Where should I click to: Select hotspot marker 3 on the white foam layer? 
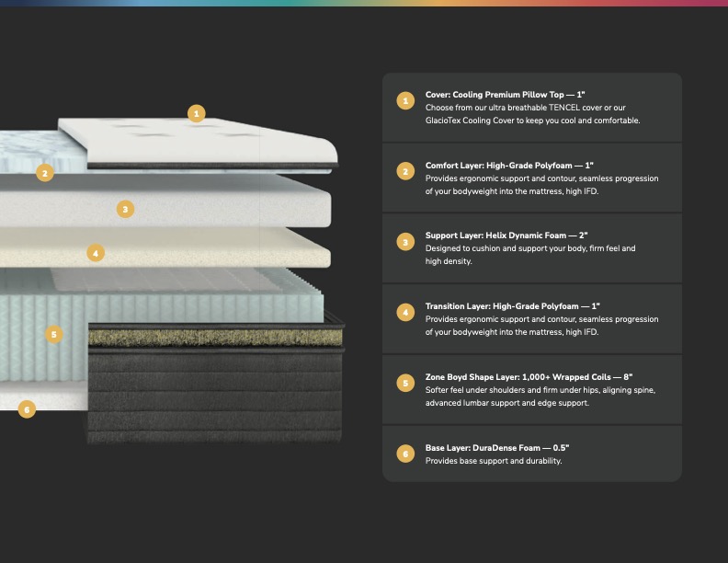click(x=125, y=209)
